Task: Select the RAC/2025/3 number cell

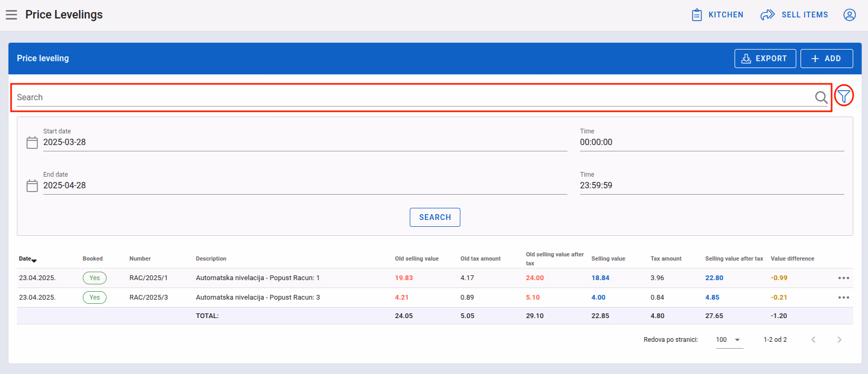Action: pyautogui.click(x=149, y=298)
